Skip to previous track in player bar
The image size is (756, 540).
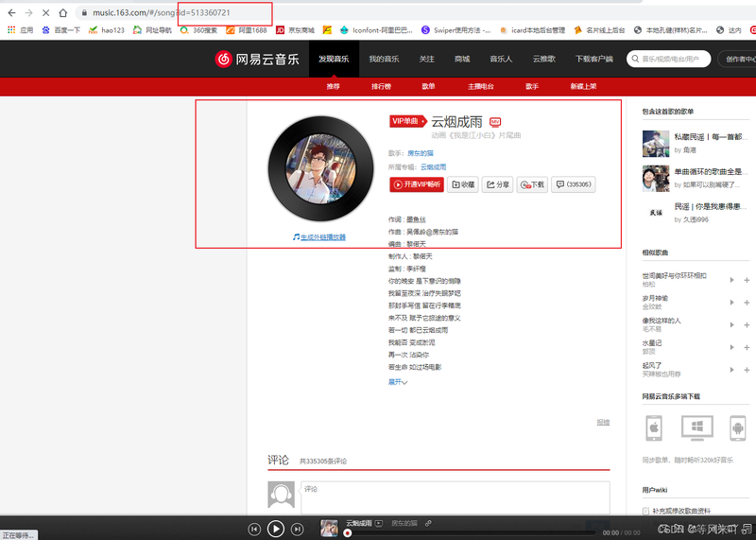pos(254,529)
